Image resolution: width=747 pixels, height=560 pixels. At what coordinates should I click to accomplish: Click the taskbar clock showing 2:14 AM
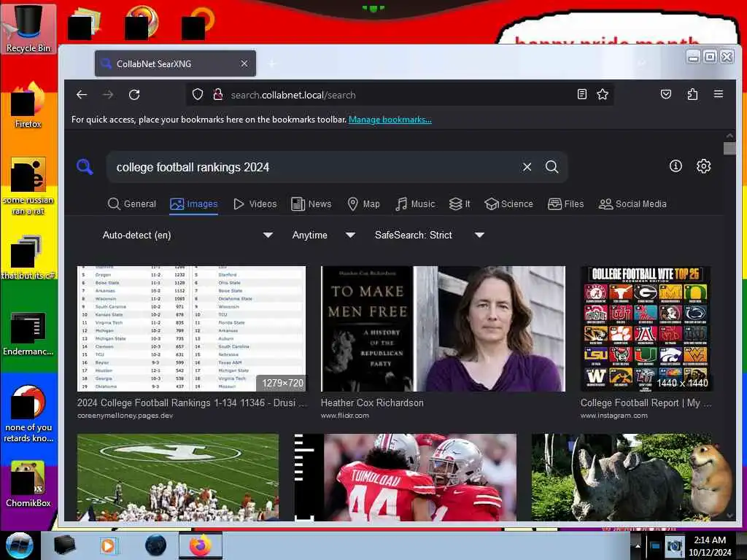[x=710, y=545]
